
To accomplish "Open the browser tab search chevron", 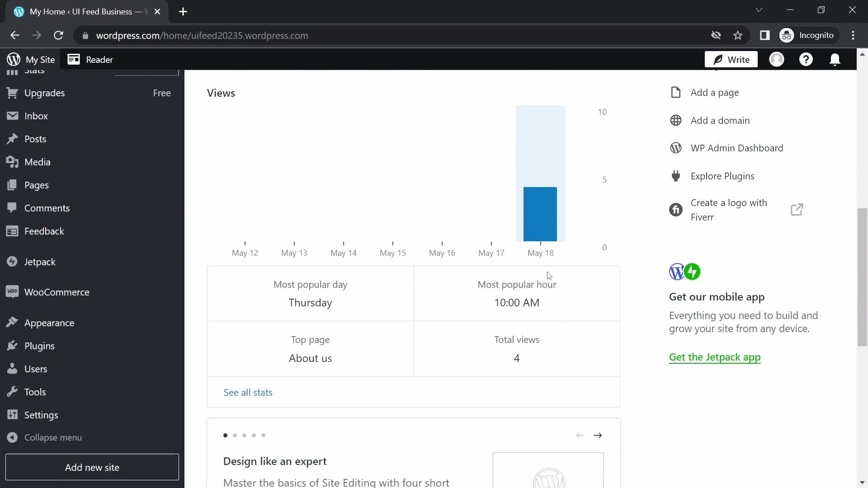I will [759, 9].
